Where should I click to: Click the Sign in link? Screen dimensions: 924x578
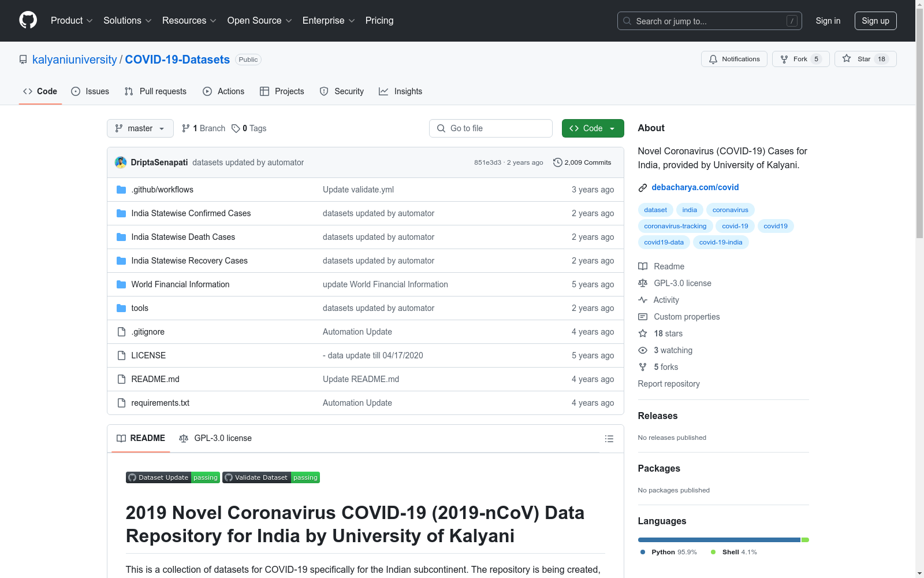coord(828,21)
